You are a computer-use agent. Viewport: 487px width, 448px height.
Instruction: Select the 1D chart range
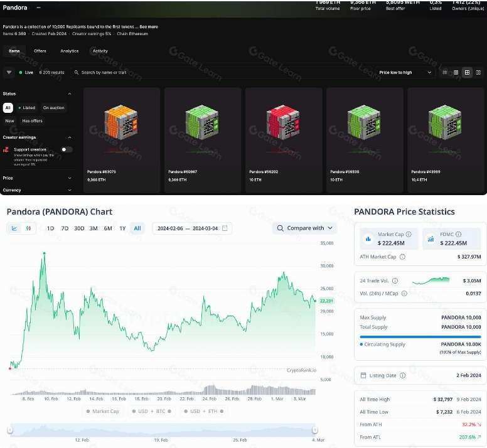[50, 228]
